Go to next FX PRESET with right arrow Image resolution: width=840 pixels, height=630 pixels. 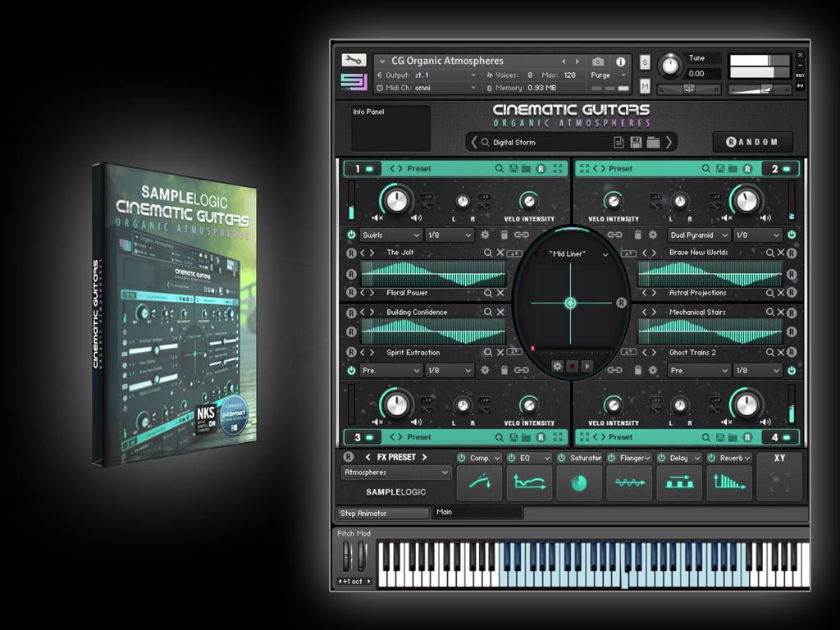point(424,457)
